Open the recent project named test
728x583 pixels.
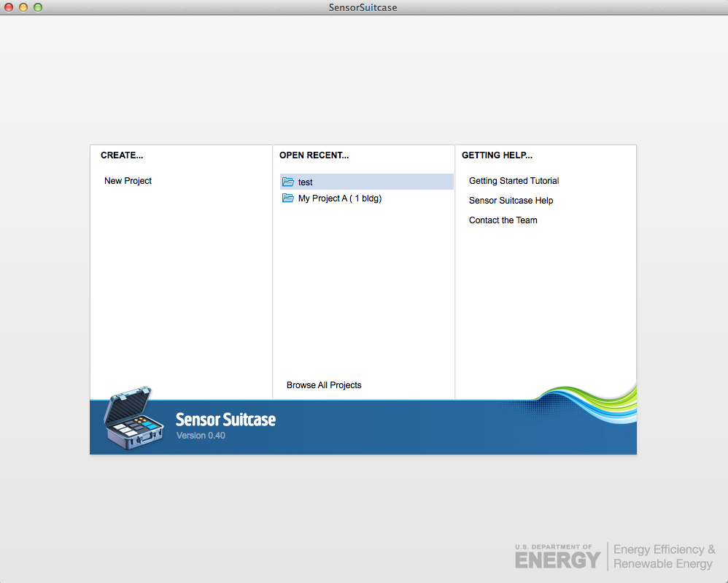[366, 182]
